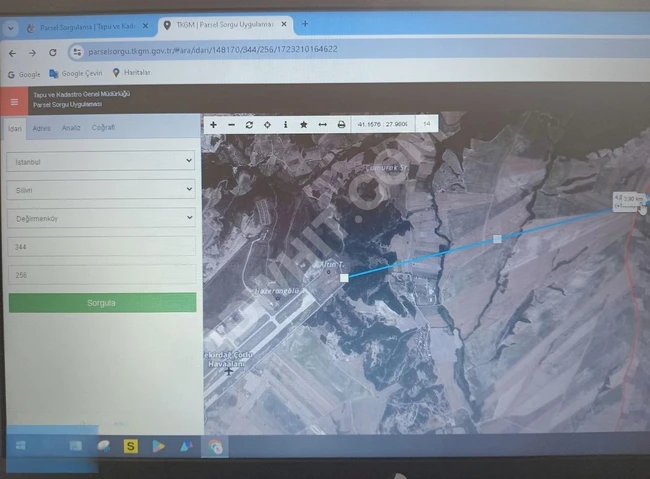
Task: Switch to Parsel Sorgulama browser tab
Action: coord(88,27)
